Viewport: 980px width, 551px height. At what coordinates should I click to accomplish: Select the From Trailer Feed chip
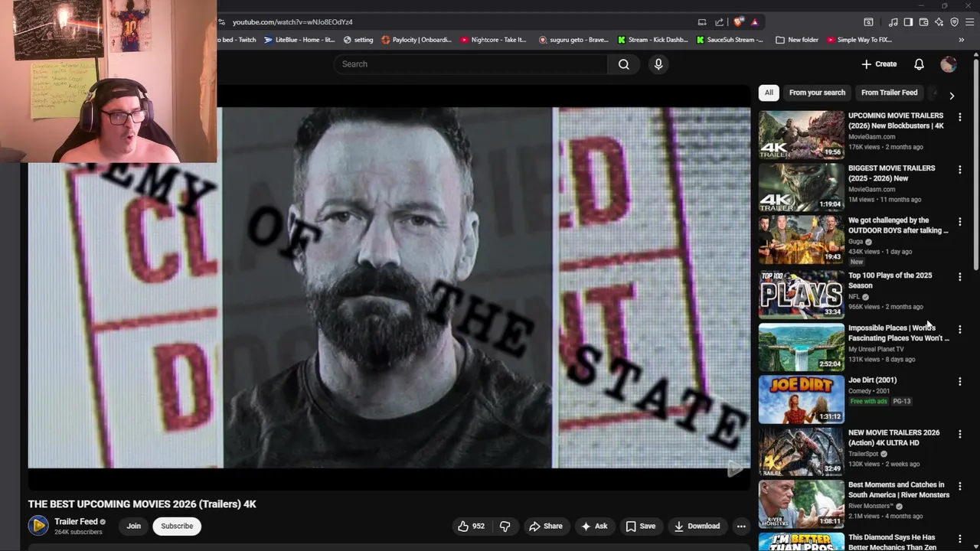point(889,93)
